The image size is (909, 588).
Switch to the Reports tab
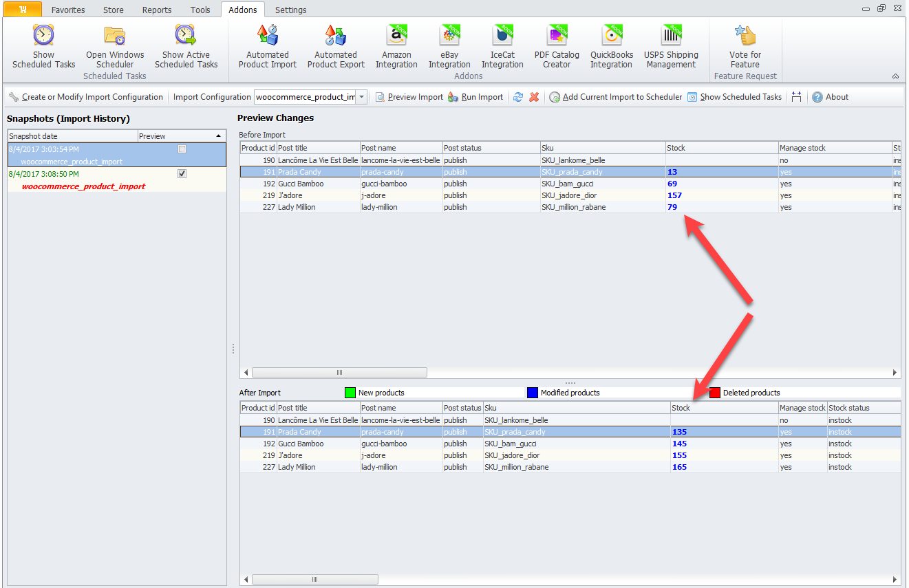click(x=157, y=10)
